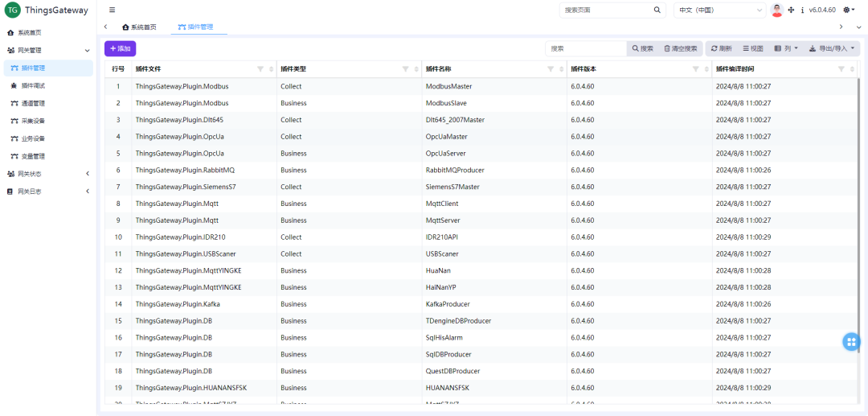Click the table 搜索 input field
The width and height of the screenshot is (868, 416).
[585, 48]
